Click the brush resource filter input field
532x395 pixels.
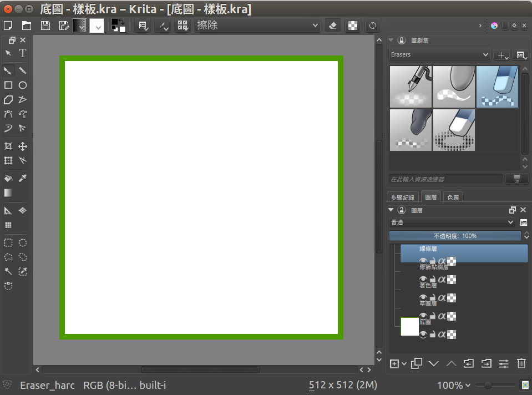pos(446,179)
